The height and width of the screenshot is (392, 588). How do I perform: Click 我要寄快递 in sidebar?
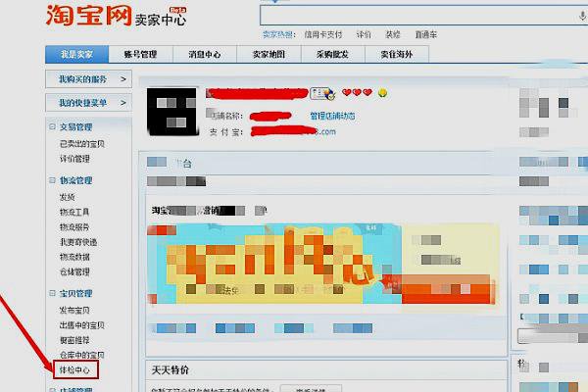pyautogui.click(x=78, y=242)
